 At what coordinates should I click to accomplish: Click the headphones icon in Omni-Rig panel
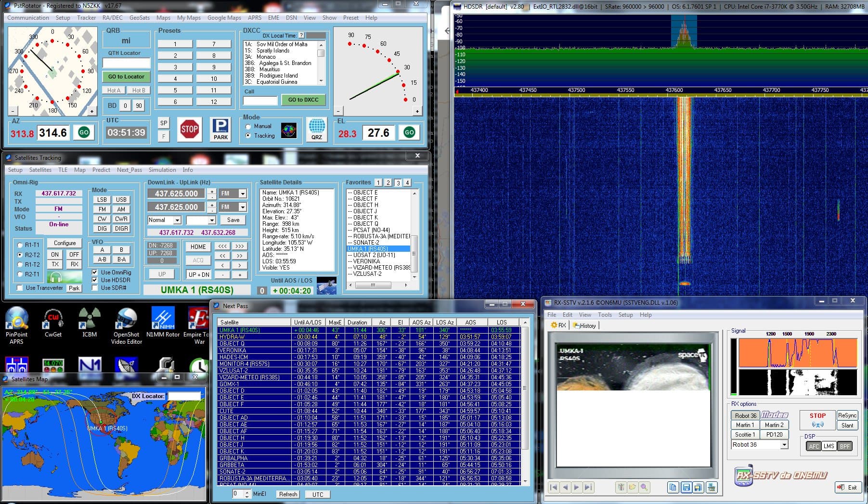[x=55, y=278]
